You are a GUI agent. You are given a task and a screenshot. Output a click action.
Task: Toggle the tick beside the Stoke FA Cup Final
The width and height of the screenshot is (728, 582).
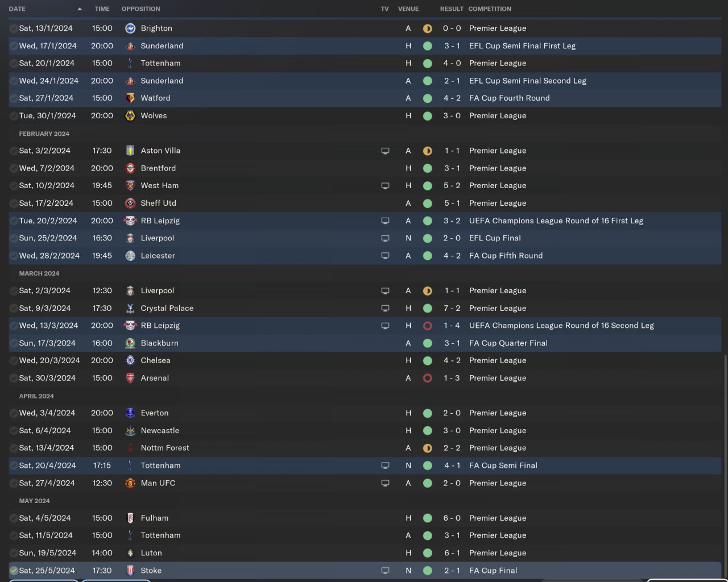click(x=14, y=571)
